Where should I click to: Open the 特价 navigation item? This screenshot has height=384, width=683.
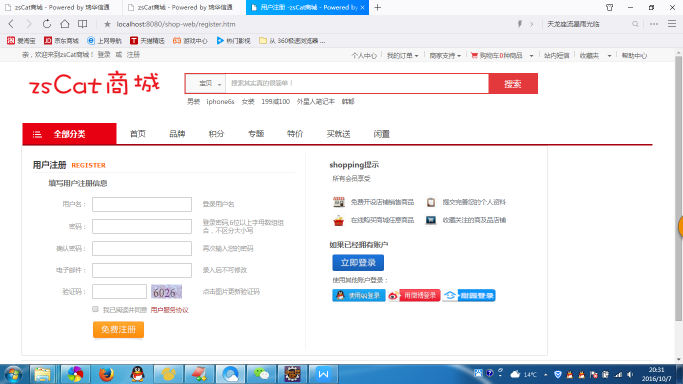pyautogui.click(x=295, y=134)
